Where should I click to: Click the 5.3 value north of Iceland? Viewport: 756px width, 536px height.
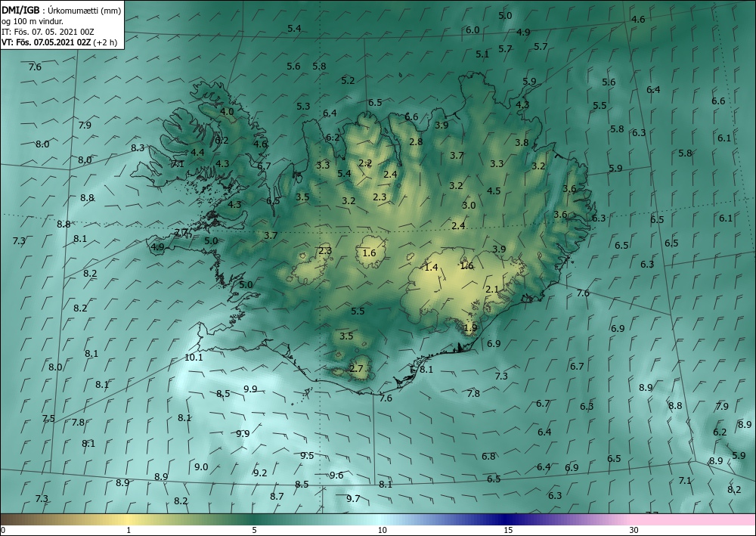pyautogui.click(x=303, y=106)
